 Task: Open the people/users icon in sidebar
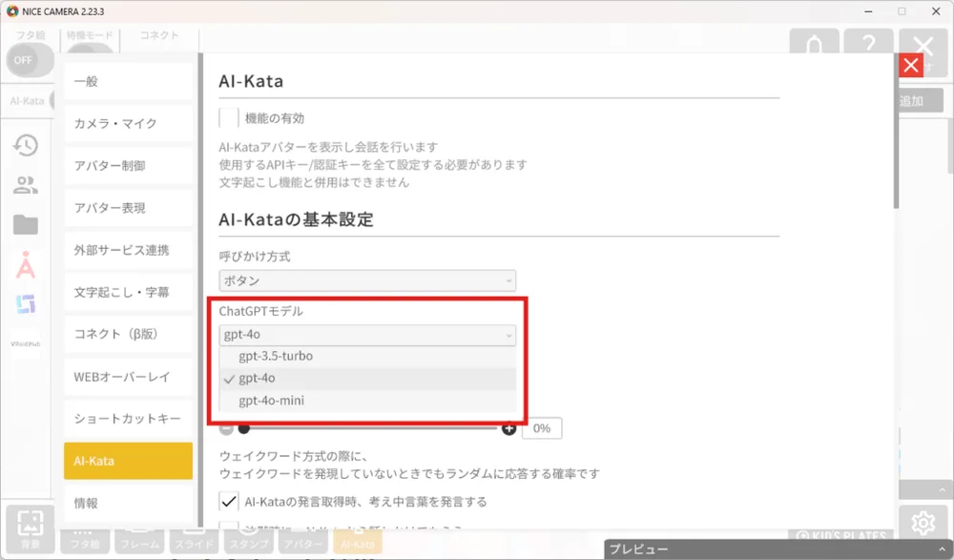point(26,184)
